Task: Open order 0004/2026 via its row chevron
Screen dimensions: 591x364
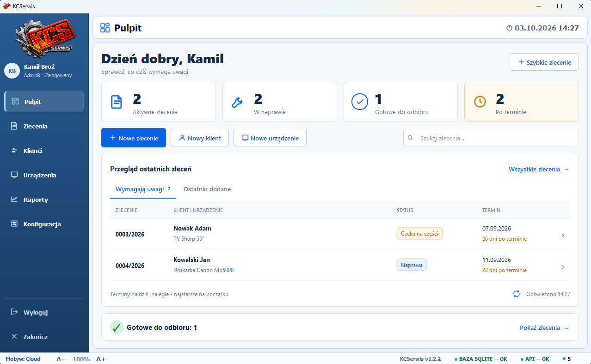Action: coord(563,267)
